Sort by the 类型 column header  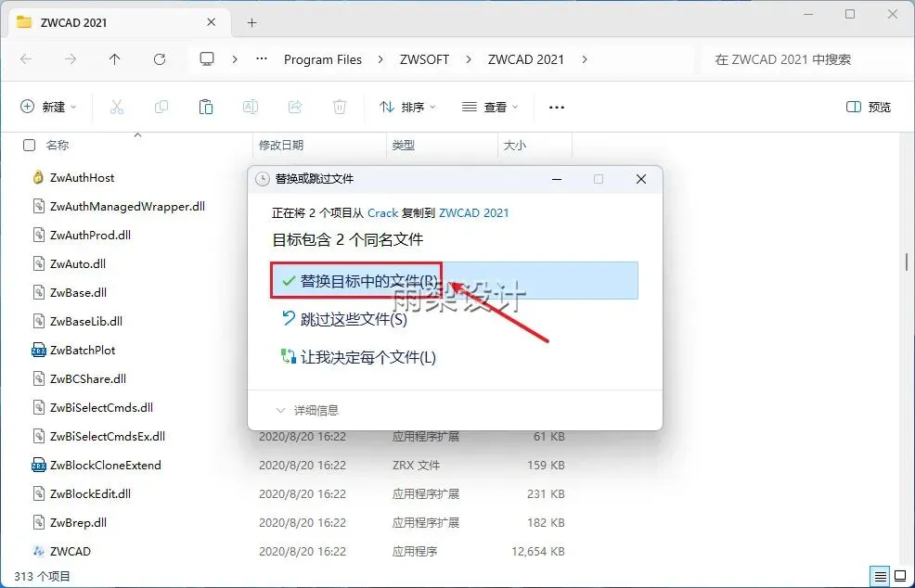pos(404,146)
